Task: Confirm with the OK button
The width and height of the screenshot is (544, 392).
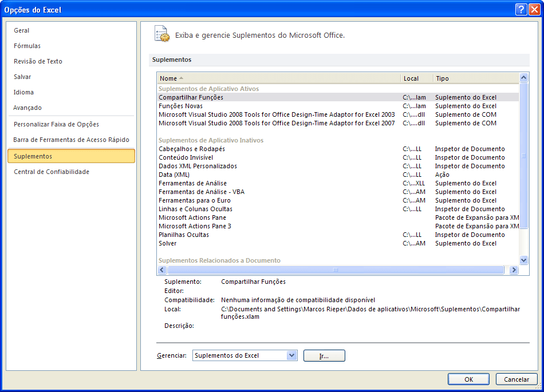Action: click(468, 379)
